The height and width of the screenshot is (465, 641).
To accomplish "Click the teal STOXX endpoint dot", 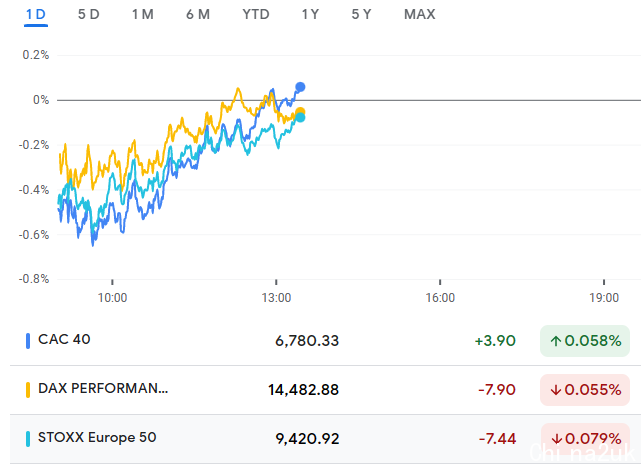I will coord(300,118).
